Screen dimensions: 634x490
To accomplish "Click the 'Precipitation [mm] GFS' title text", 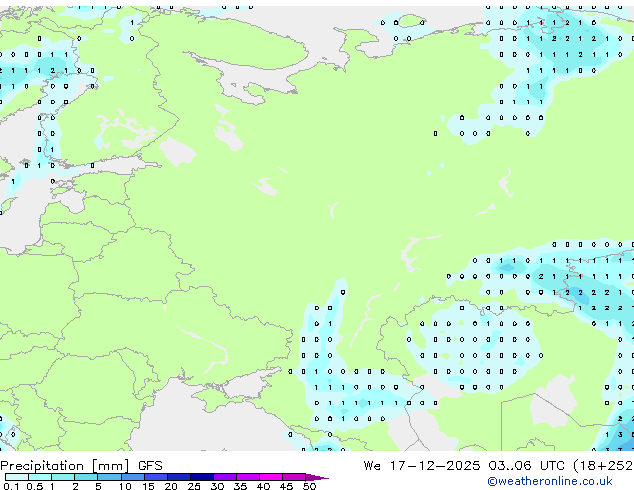I will (x=81, y=466).
